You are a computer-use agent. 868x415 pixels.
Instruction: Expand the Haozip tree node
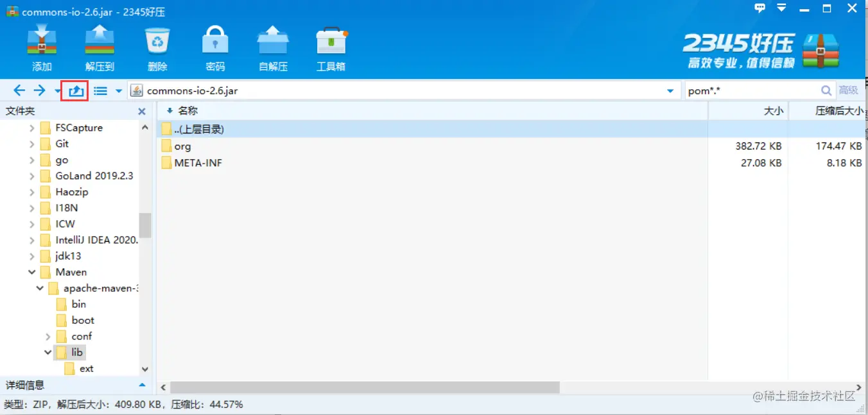coord(32,192)
